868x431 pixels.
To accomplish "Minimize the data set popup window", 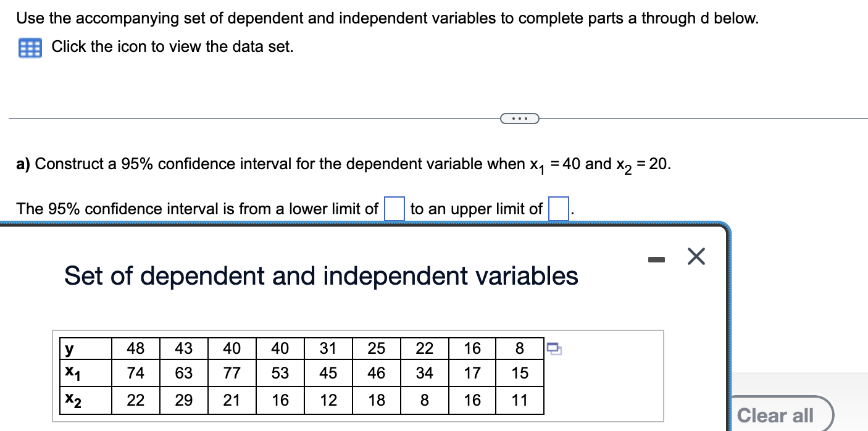I will coord(656,259).
